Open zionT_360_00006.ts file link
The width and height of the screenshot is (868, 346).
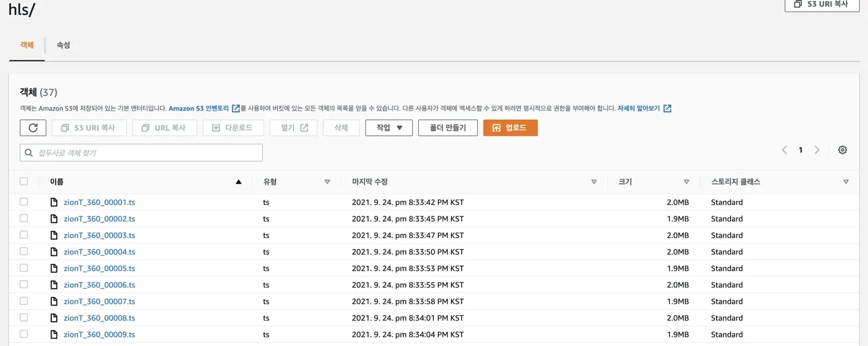(x=99, y=285)
